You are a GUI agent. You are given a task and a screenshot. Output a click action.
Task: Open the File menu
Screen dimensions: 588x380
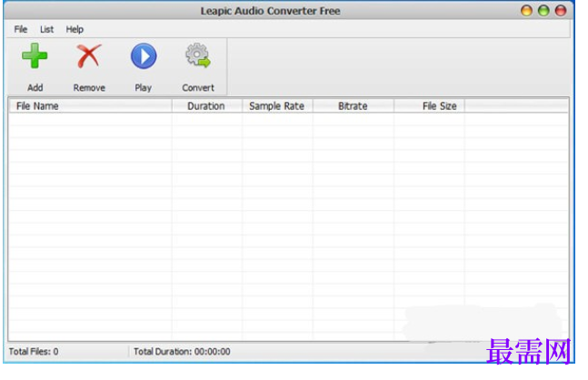tap(21, 29)
